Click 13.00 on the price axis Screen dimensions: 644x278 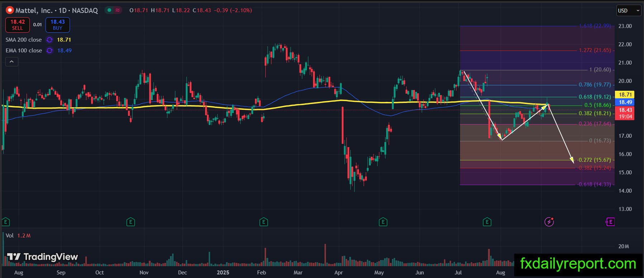pos(625,209)
